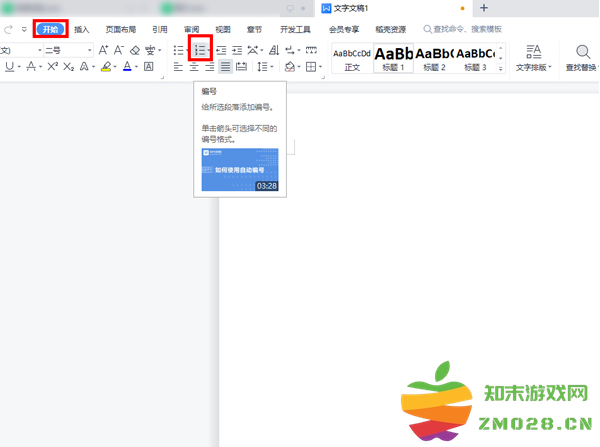The image size is (600, 447).
Task: Play the 如何使用自动编号 tutorial video thumbnail
Action: pyautogui.click(x=240, y=170)
